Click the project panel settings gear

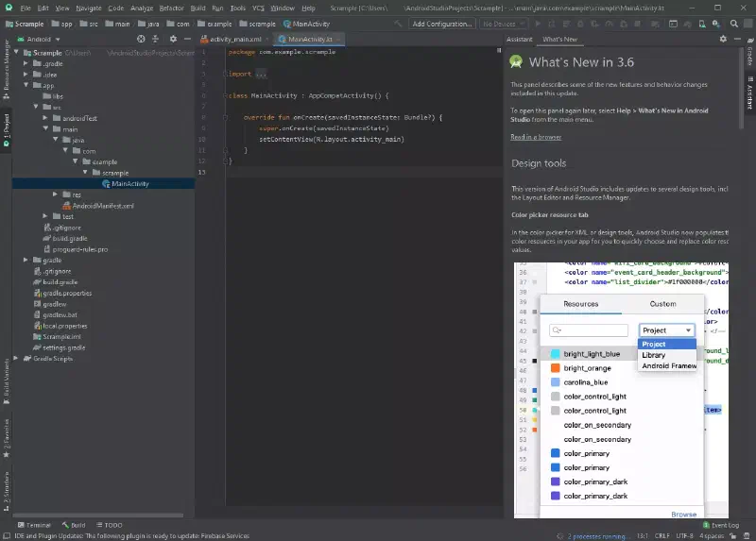(173, 39)
